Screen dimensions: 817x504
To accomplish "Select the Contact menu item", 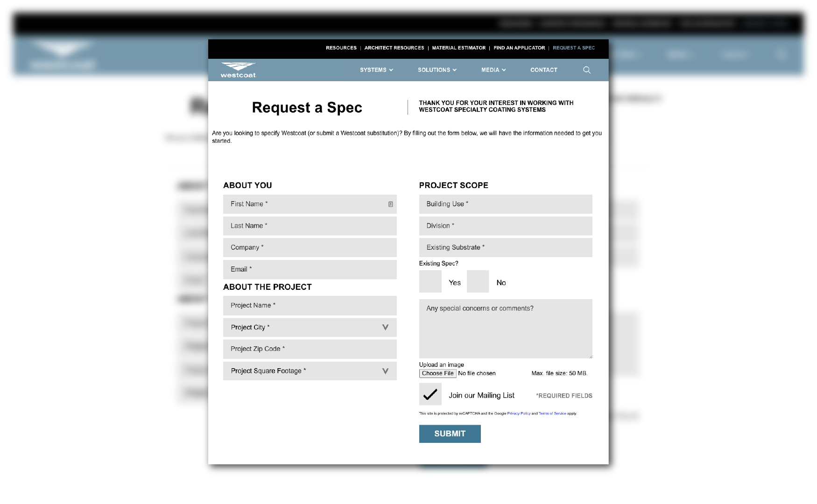I will tap(543, 70).
